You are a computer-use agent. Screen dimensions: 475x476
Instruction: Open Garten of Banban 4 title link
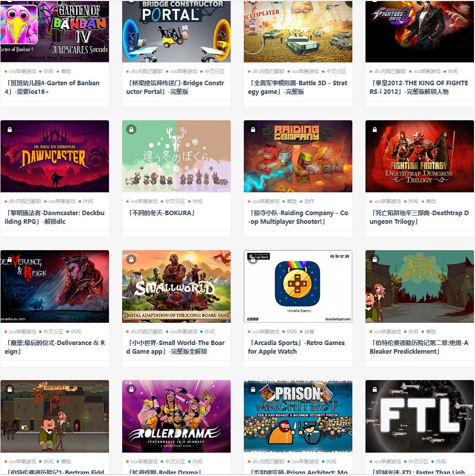pyautogui.click(x=52, y=87)
